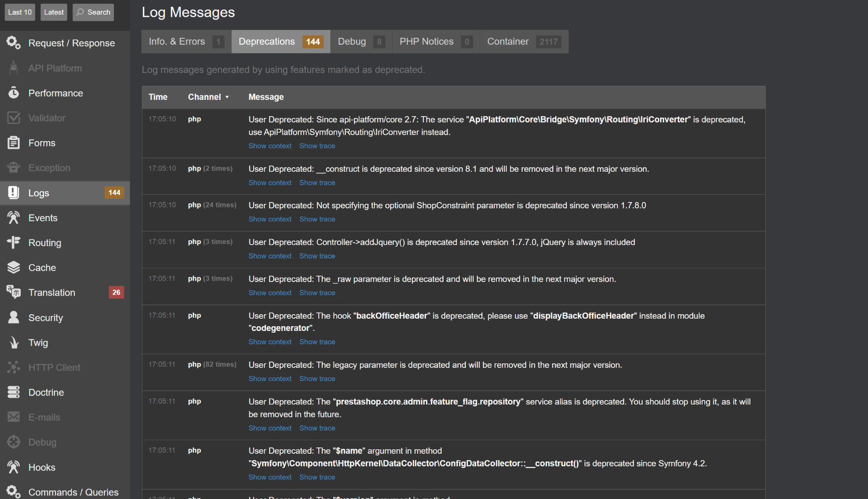Open the Container log tab
The height and width of the screenshot is (499, 868).
tap(524, 42)
